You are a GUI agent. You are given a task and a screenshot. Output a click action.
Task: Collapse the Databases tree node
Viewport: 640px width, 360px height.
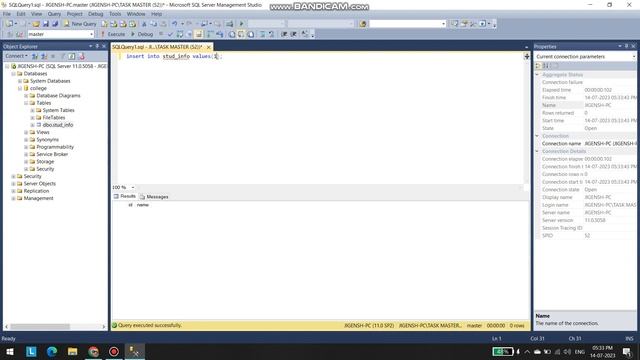13,74
